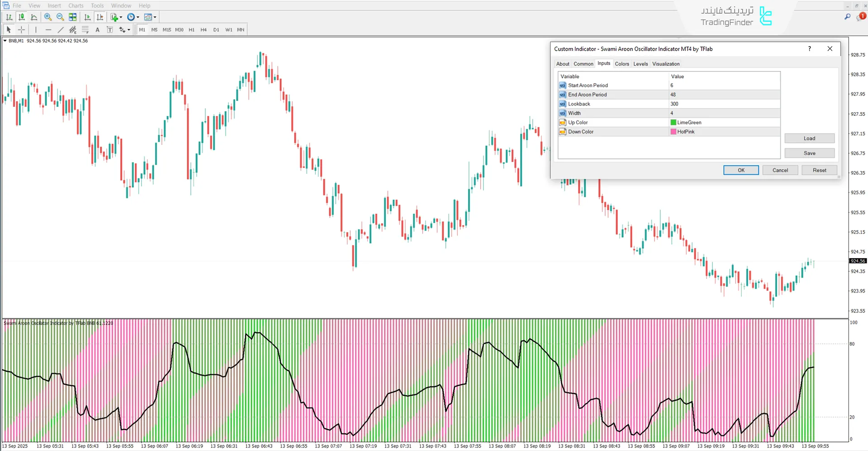
Task: Select the Crosshair cursor tool
Action: pos(21,30)
